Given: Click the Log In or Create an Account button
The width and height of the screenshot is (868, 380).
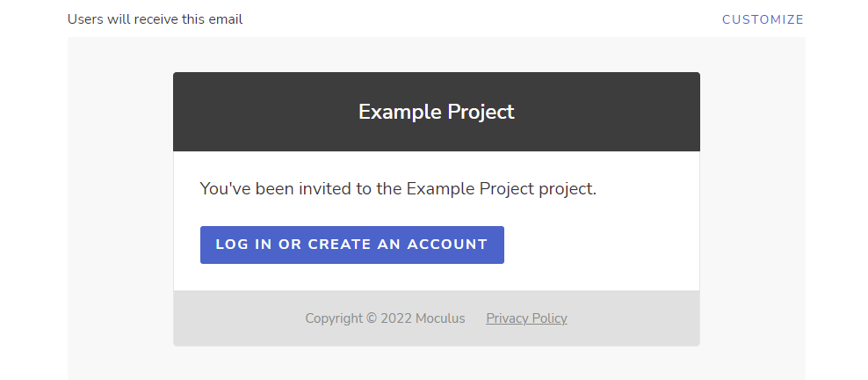Looking at the screenshot, I should 352,245.
